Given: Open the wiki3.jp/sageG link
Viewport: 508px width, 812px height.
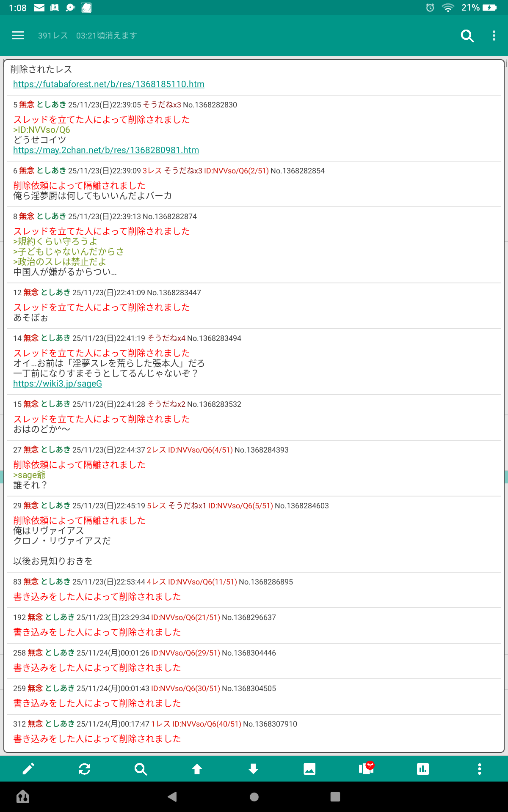Looking at the screenshot, I should tap(58, 384).
